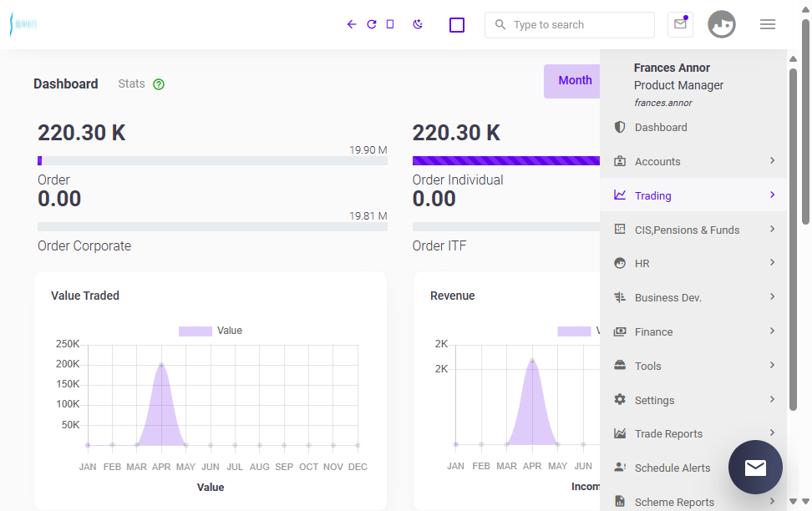The width and height of the screenshot is (812, 511).
Task: Click the Scheme Reports document icon
Action: [x=619, y=501]
